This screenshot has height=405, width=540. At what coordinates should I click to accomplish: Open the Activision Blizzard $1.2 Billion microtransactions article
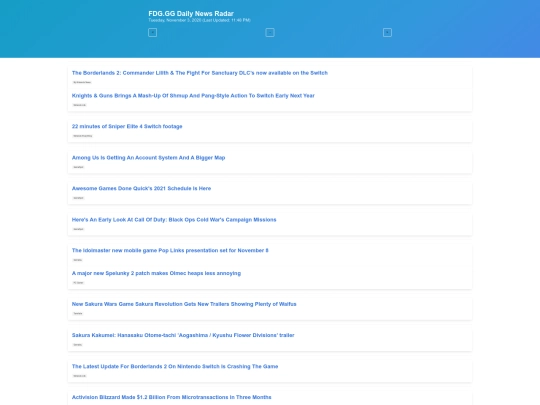171,397
